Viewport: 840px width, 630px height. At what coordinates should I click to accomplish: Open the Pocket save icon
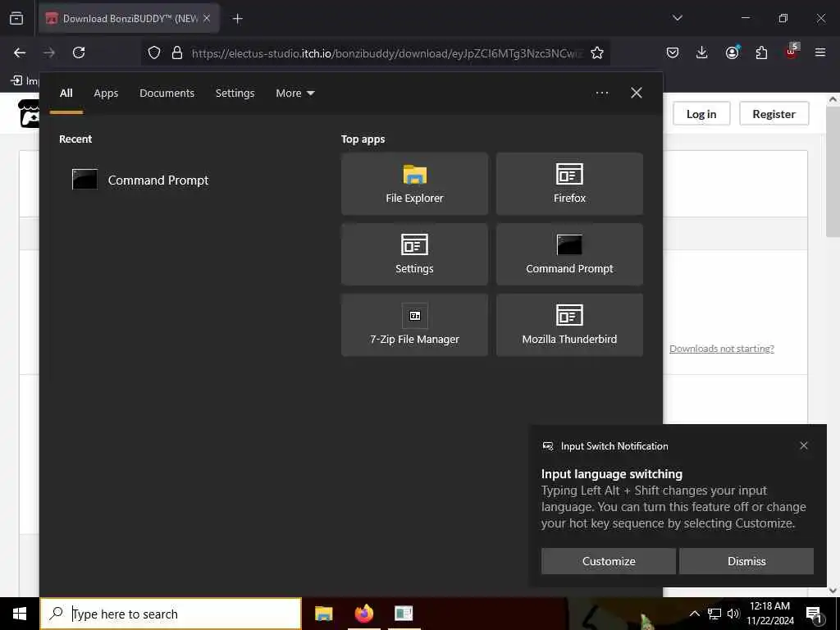(x=673, y=52)
